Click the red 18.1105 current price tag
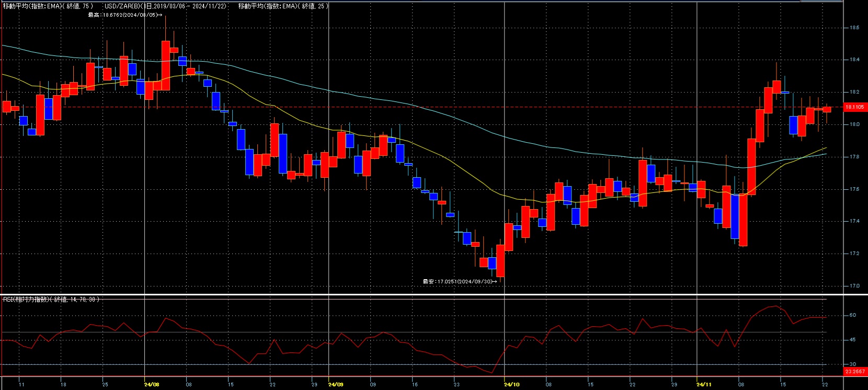Screen dimensions: 868x390 [855, 107]
